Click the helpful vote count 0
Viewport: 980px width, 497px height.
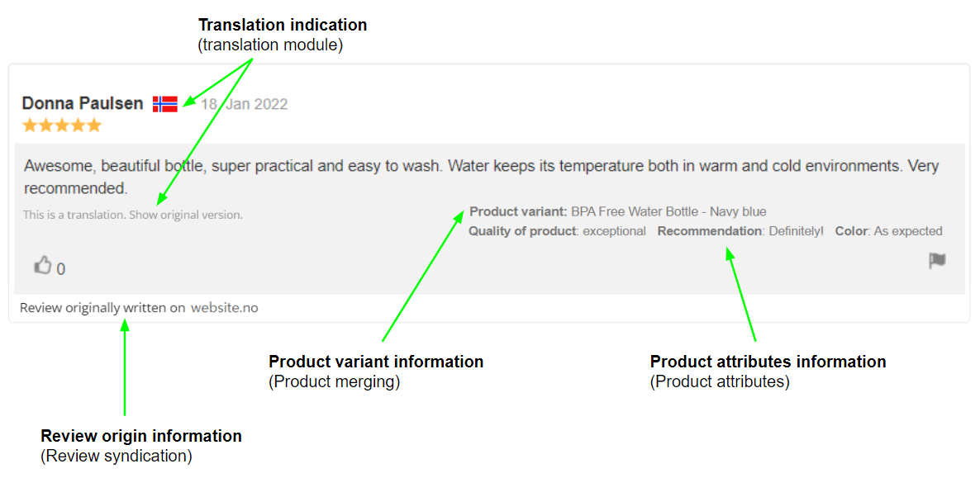tap(61, 269)
